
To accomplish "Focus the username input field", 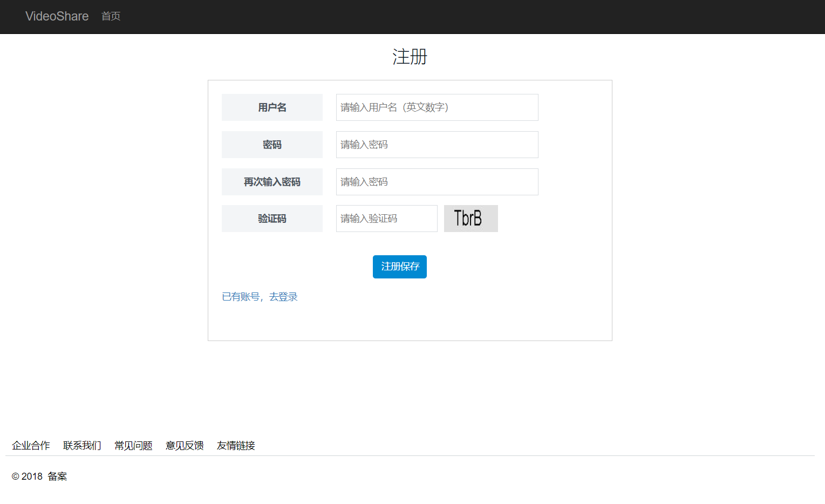I will (x=437, y=107).
